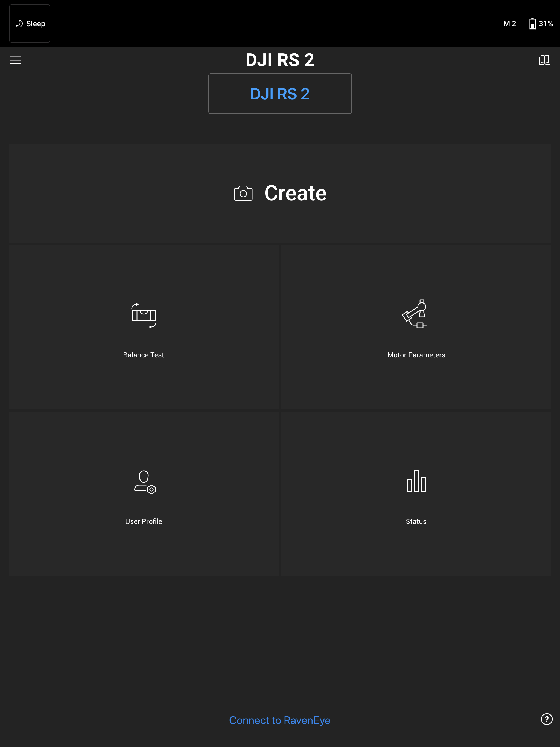
Task: Put the gimbal to Sleep
Action: [x=30, y=23]
